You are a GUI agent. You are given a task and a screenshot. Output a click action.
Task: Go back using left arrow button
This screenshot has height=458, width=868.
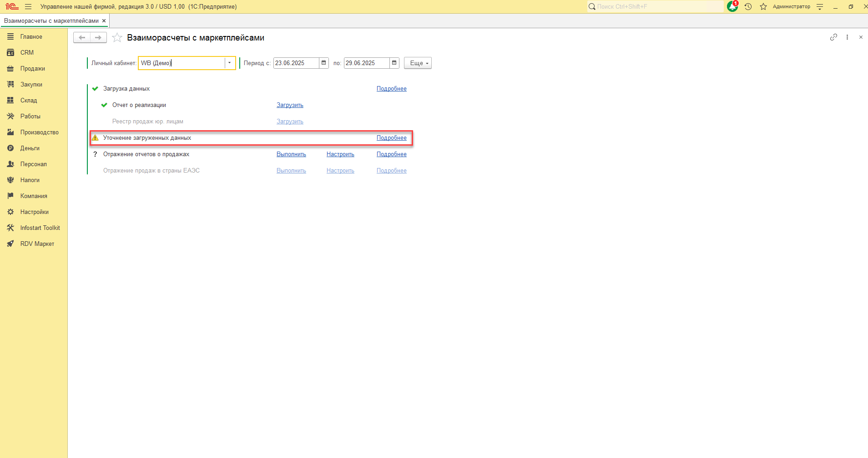tap(82, 37)
